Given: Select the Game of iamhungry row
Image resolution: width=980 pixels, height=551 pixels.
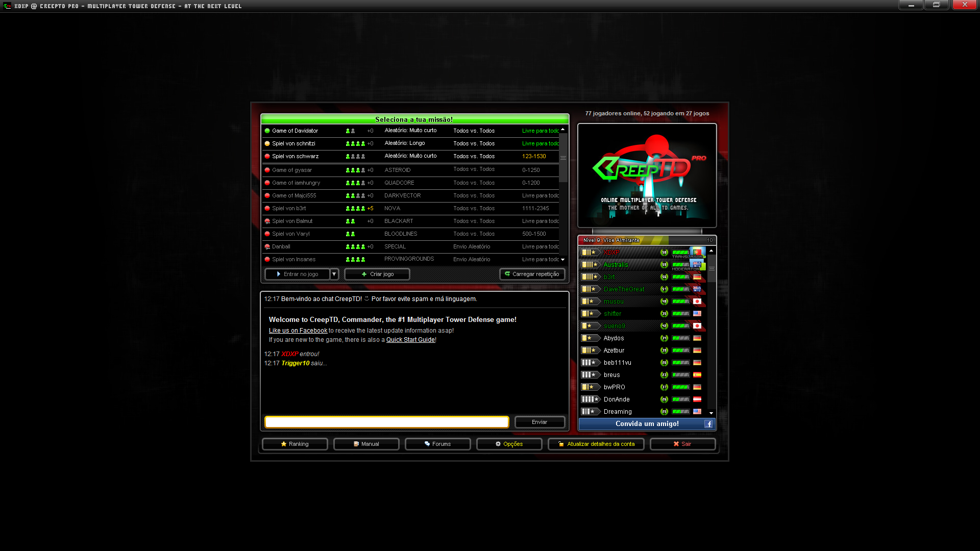Looking at the screenshot, I should 411,183.
